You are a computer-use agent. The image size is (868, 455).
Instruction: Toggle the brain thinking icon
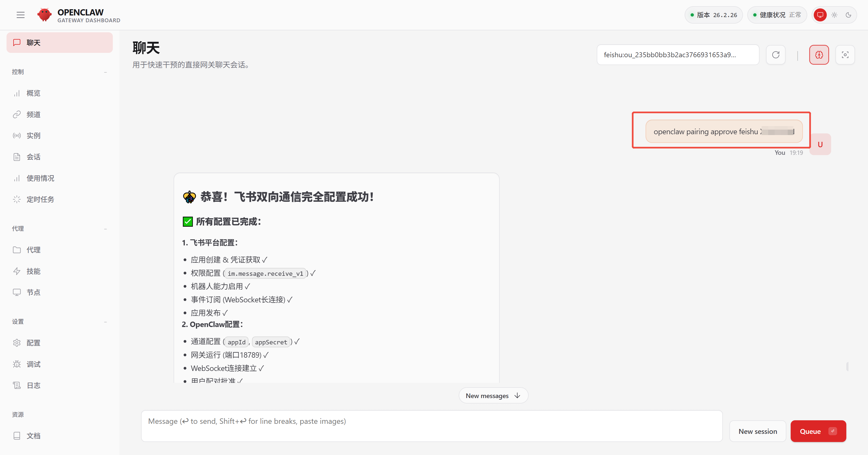click(x=819, y=55)
